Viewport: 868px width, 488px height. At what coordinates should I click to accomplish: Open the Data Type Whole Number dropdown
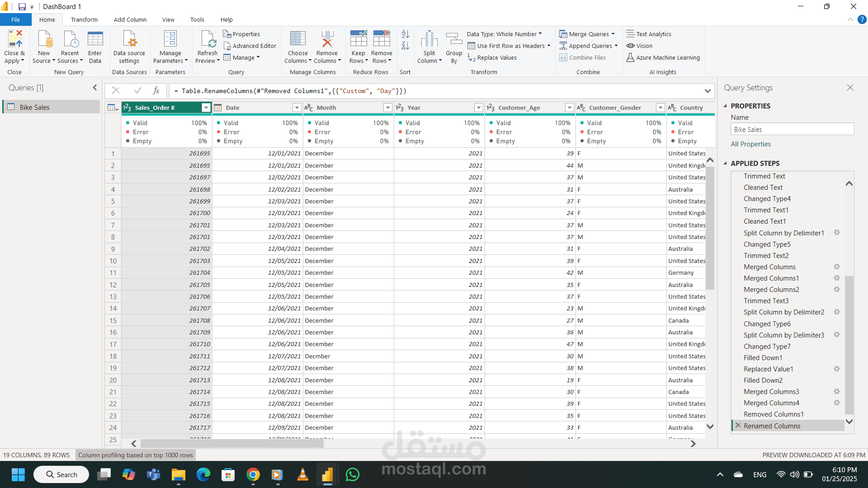504,34
